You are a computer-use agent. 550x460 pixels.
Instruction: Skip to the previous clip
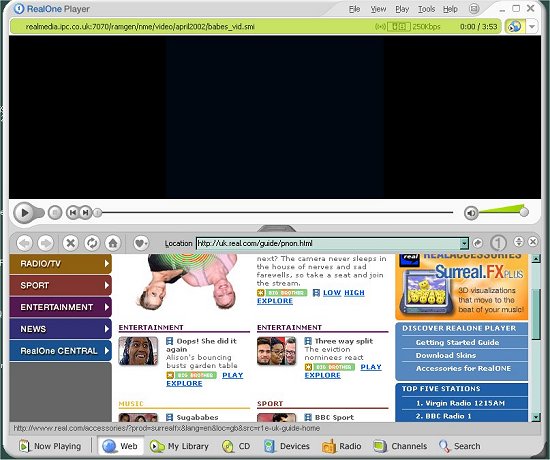point(73,212)
